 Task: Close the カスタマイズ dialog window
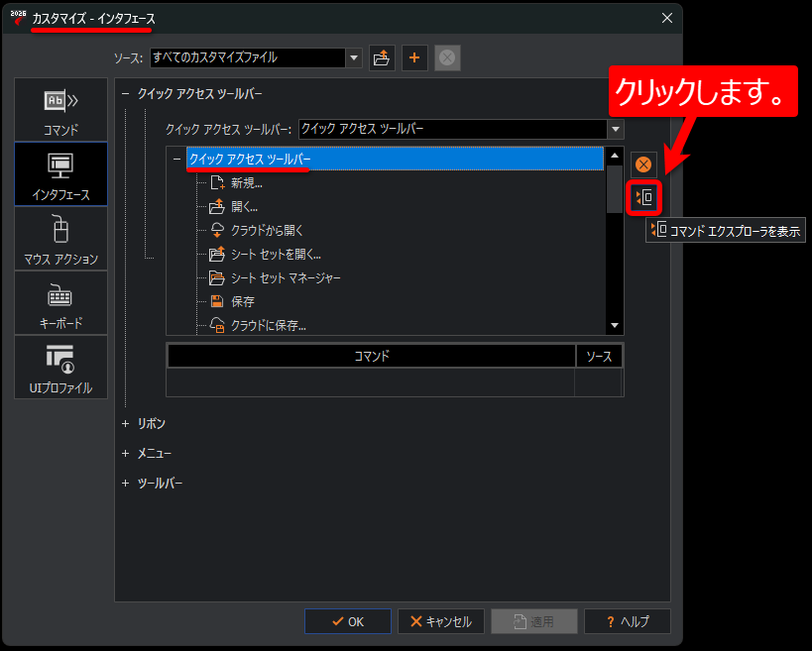pyautogui.click(x=667, y=18)
